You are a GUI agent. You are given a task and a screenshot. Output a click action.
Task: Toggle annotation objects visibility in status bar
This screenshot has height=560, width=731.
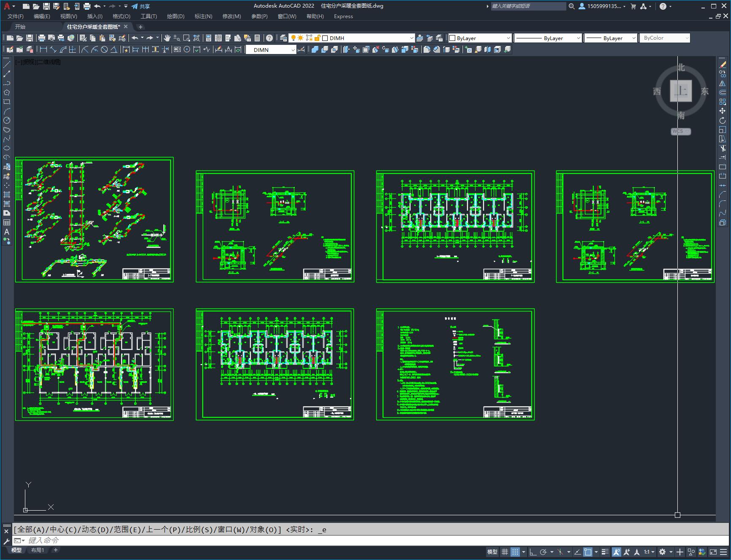616,552
